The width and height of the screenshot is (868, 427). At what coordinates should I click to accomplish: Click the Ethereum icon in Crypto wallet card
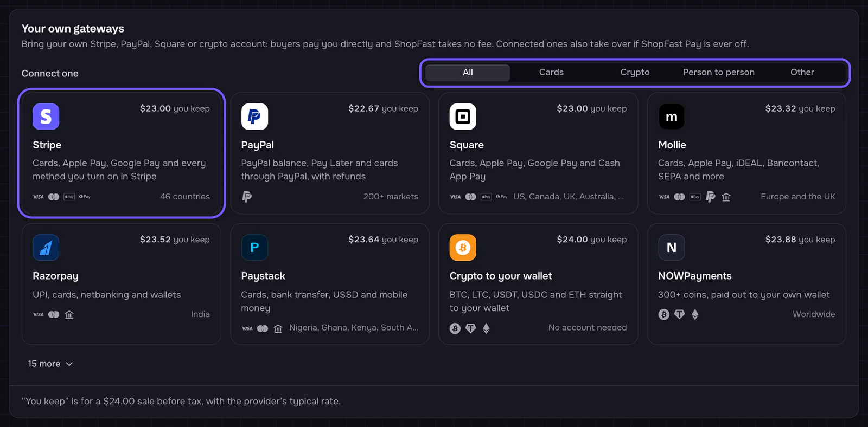486,328
